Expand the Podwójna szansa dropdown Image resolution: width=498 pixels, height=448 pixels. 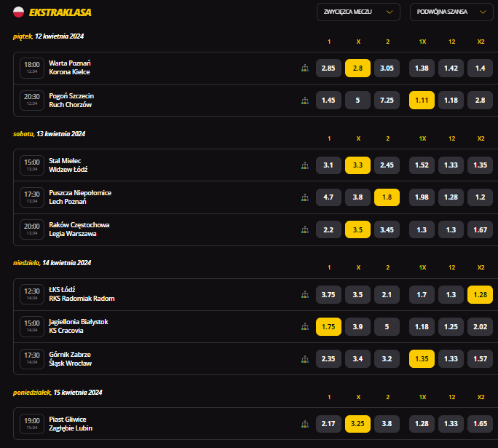451,12
